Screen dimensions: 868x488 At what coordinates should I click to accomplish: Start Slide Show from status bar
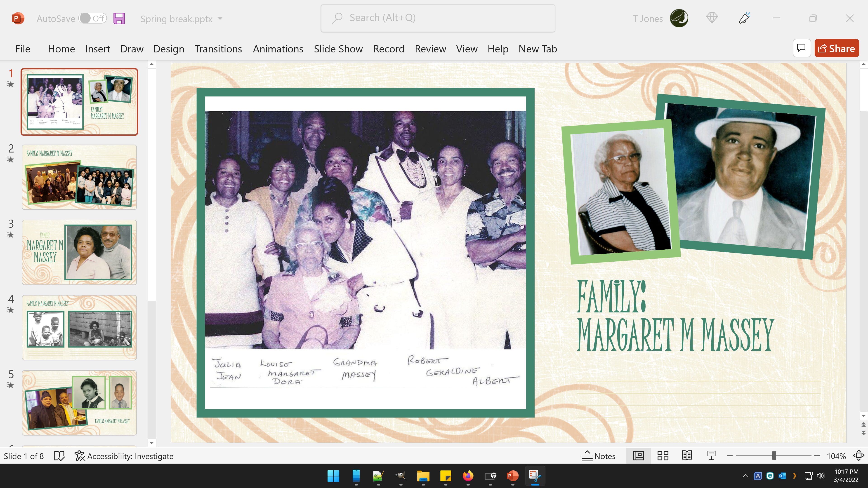tap(711, 456)
